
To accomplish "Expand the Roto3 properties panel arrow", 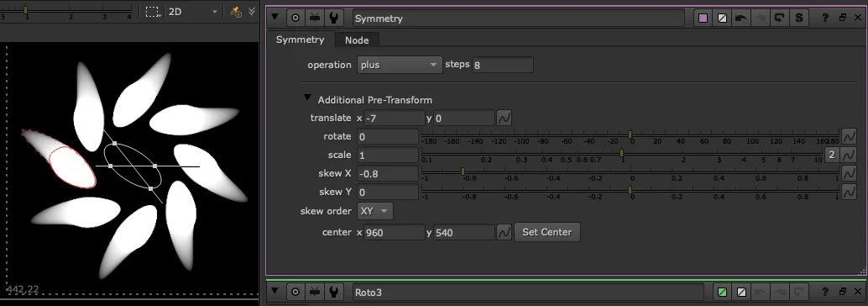I will (x=275, y=291).
